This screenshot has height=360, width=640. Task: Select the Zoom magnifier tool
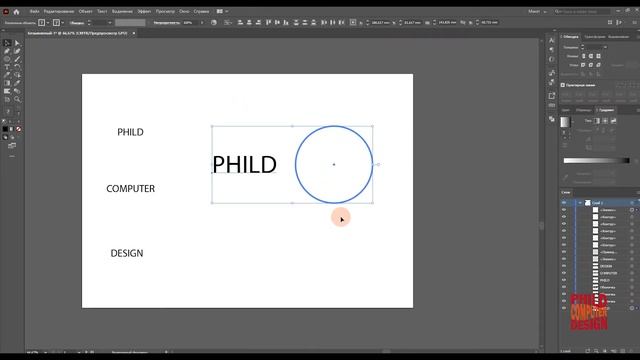pyautogui.click(x=17, y=99)
